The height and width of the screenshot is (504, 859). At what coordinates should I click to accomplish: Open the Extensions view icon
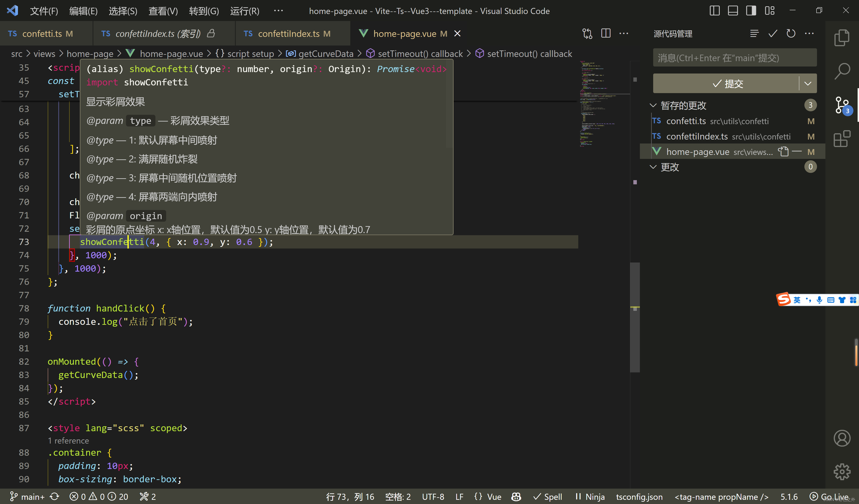[x=842, y=139]
